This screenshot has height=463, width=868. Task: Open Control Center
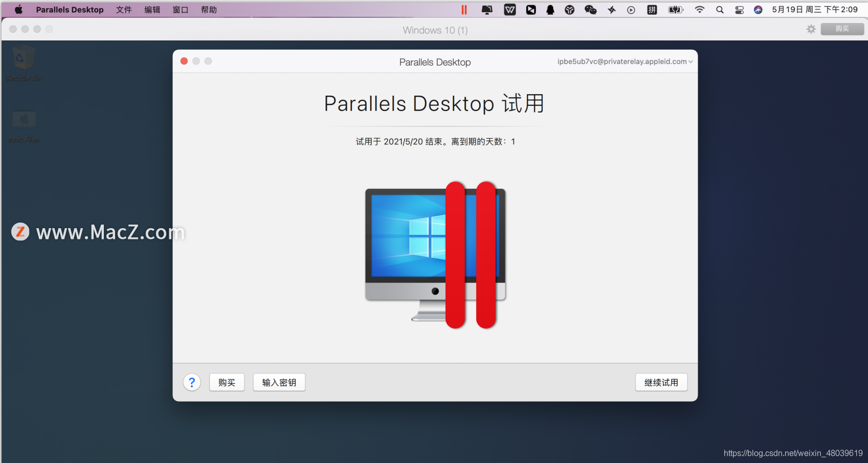[739, 10]
